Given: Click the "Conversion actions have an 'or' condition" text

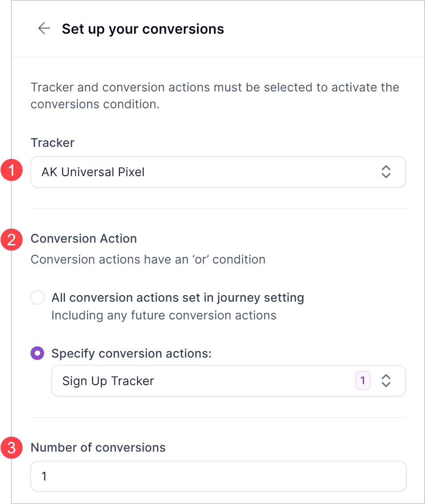Looking at the screenshot, I should [148, 260].
